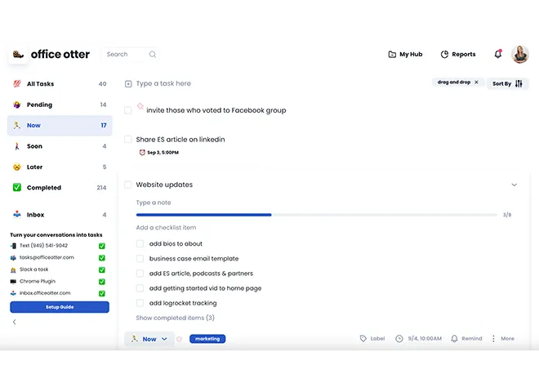Click the Setup Guide button
This screenshot has height=392, width=539.
coord(59,307)
